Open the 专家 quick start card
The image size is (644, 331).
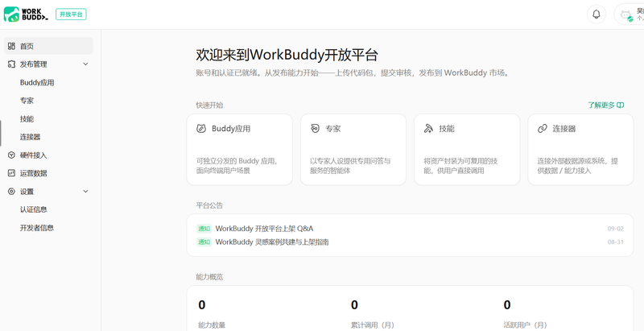(353, 150)
